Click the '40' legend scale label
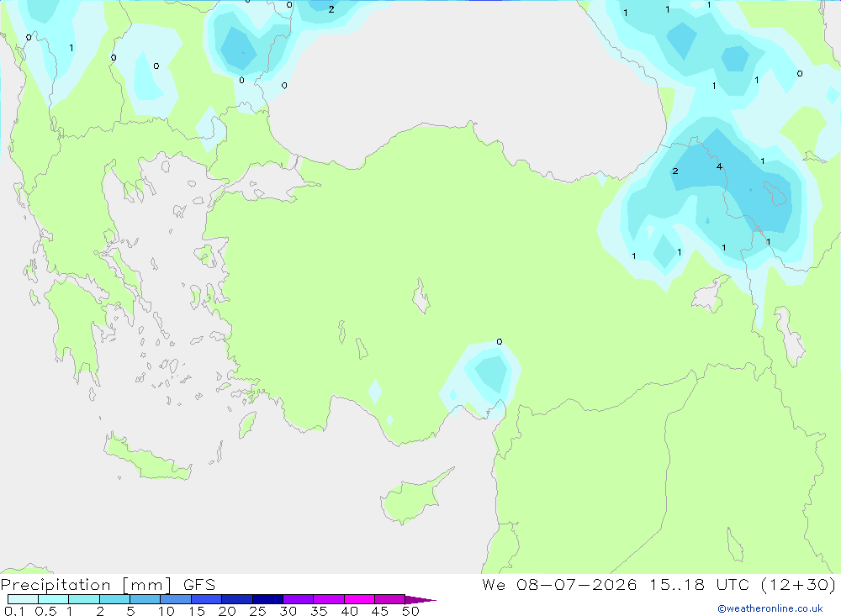The height and width of the screenshot is (616, 841). tap(350, 611)
